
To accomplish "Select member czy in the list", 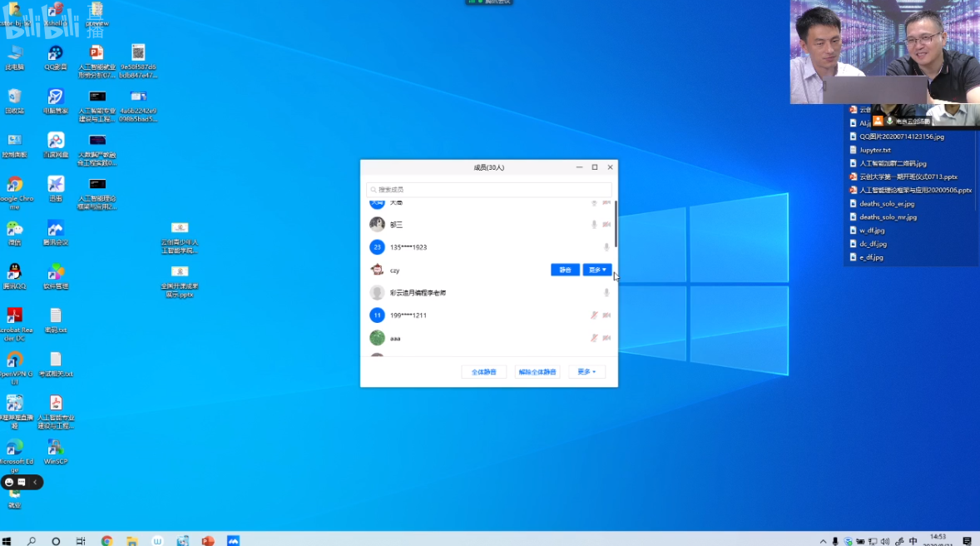I will point(395,271).
